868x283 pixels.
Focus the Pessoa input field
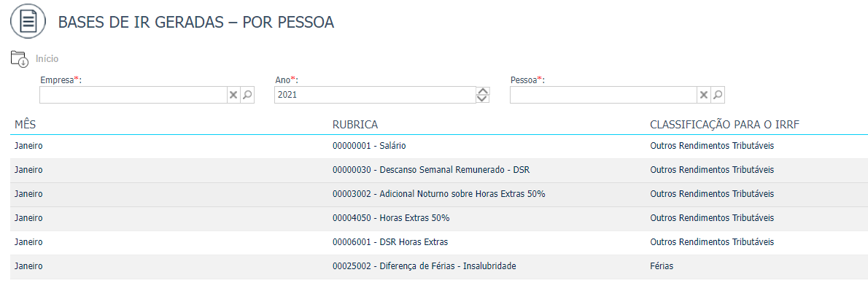coord(603,96)
